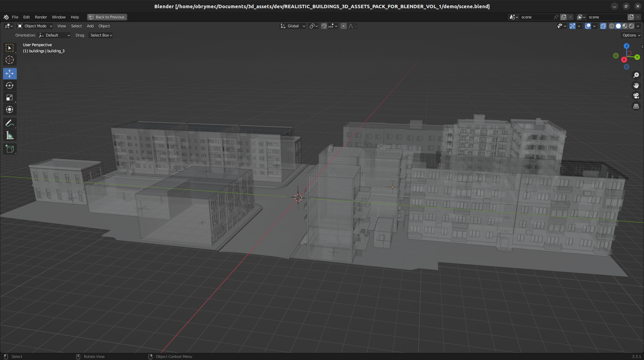Activate the 3D Cursor tool

tap(9, 60)
